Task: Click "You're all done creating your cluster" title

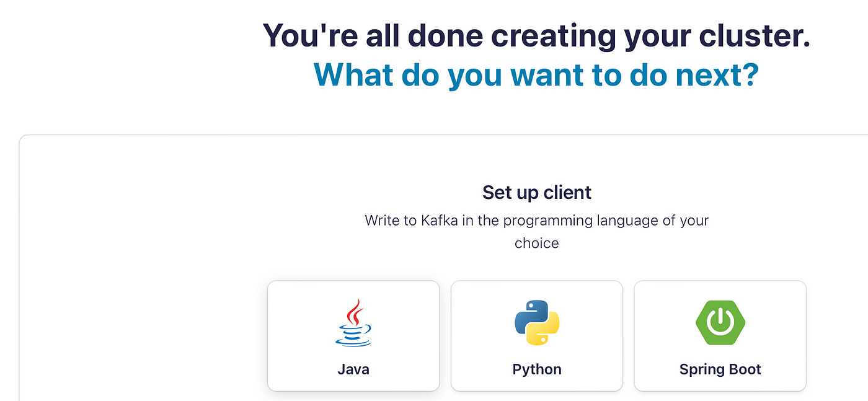Action: (536, 35)
